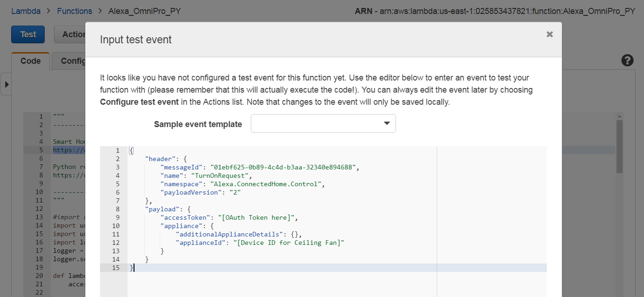Open the Functions breadcrumb link

(x=74, y=11)
